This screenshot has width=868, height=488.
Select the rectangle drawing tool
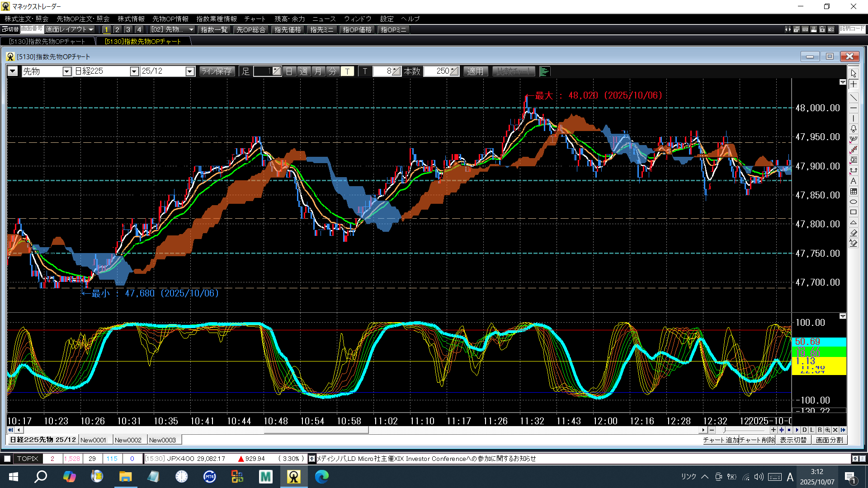tap(853, 212)
